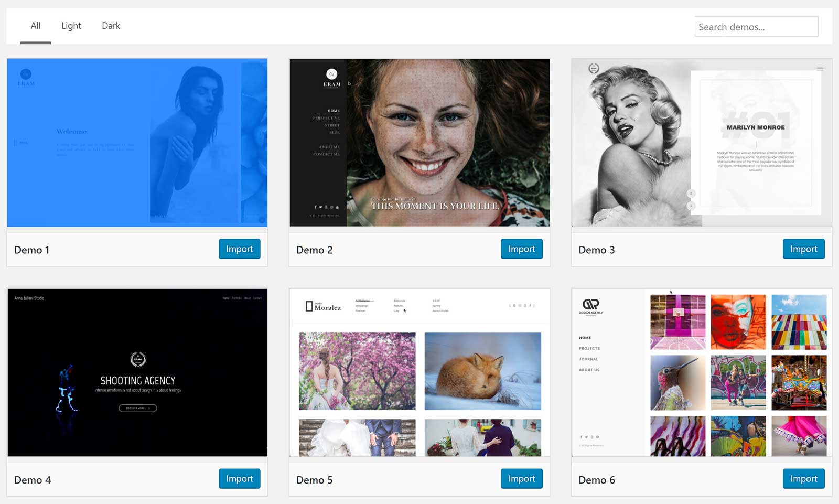839x504 pixels.
Task: Click the "Demo 2" title text
Action: tap(315, 250)
